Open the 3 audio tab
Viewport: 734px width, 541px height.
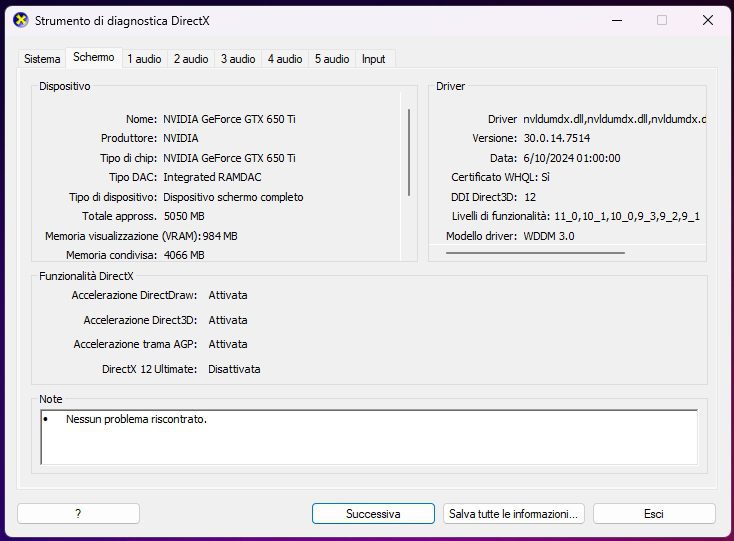(238, 59)
